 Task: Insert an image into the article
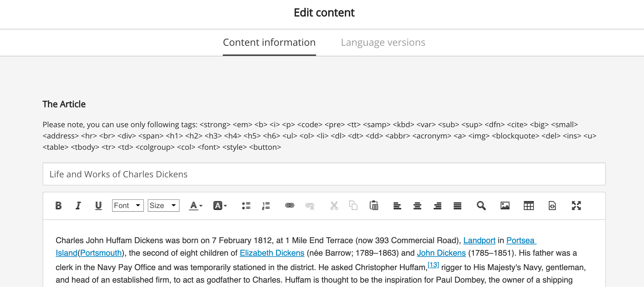click(x=505, y=206)
